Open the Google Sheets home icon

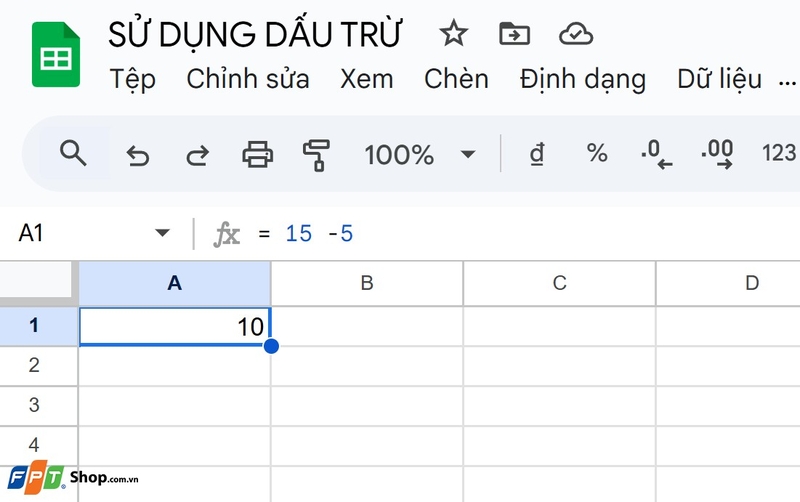(x=56, y=55)
